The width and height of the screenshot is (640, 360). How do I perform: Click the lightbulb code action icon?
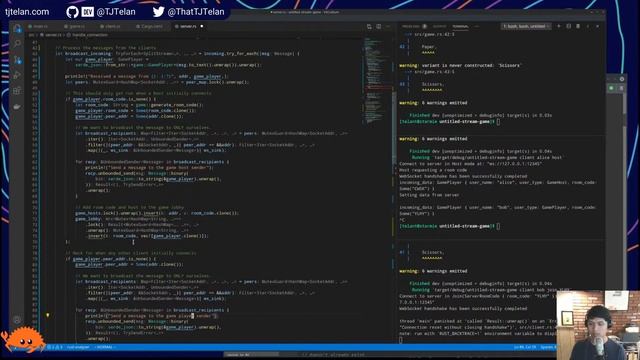(x=48, y=315)
